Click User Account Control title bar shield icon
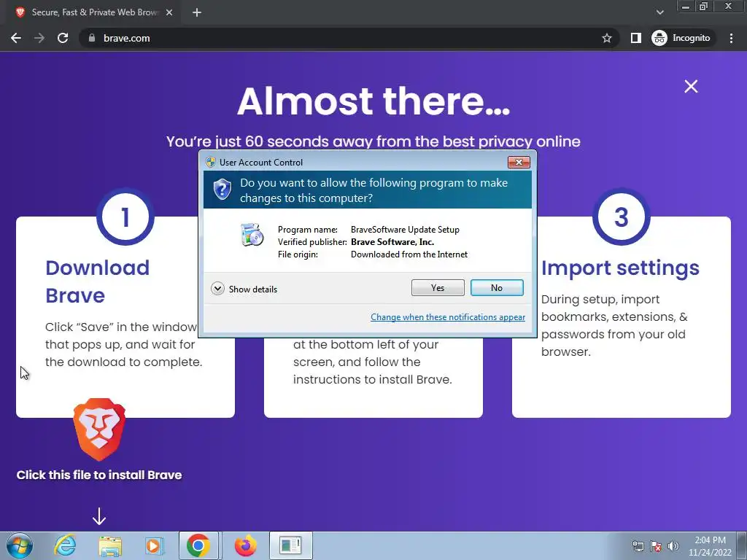The image size is (747, 560). point(210,162)
